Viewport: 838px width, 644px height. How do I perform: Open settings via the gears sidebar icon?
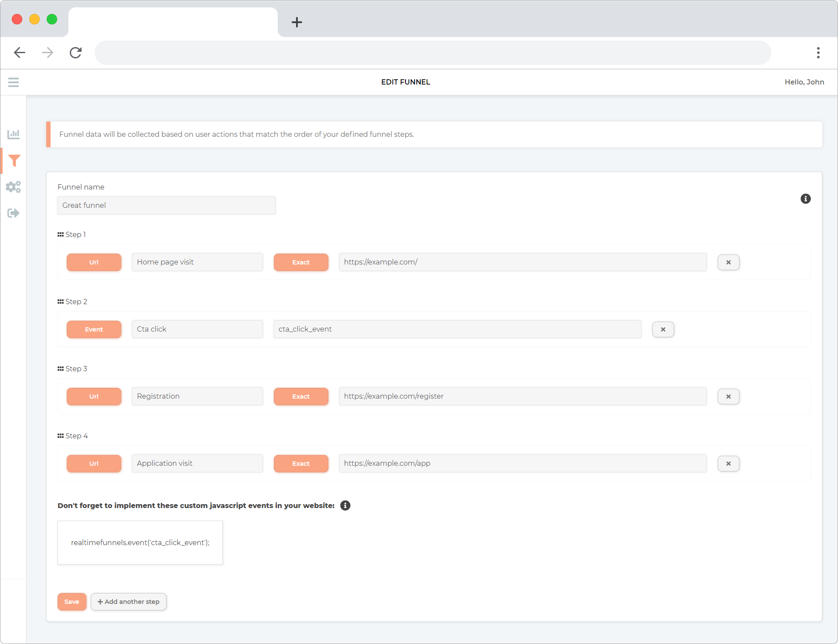pos(14,186)
